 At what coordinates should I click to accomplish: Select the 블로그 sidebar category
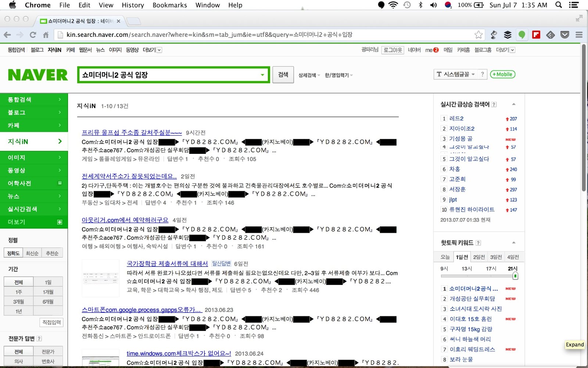(34, 112)
